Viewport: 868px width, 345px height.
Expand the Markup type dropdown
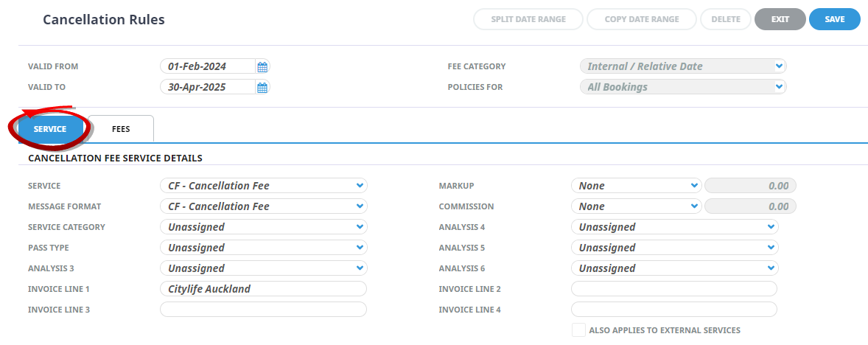tap(636, 186)
